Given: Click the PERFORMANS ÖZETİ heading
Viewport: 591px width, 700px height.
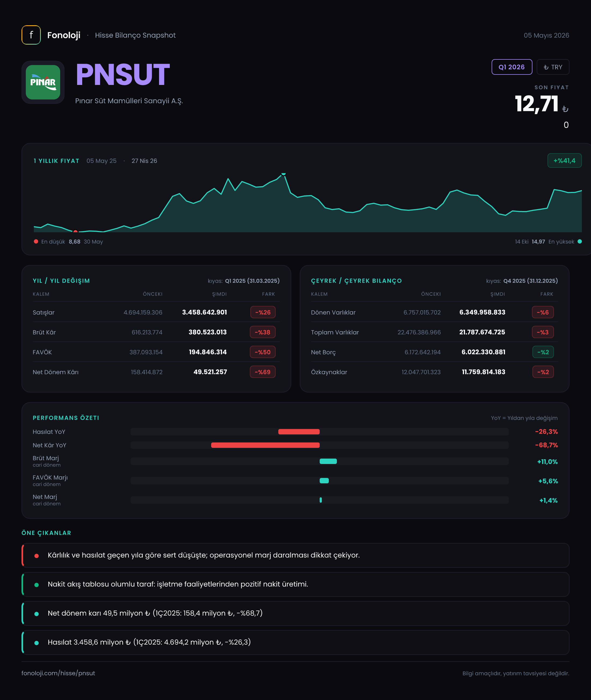Looking at the screenshot, I should 66,418.
